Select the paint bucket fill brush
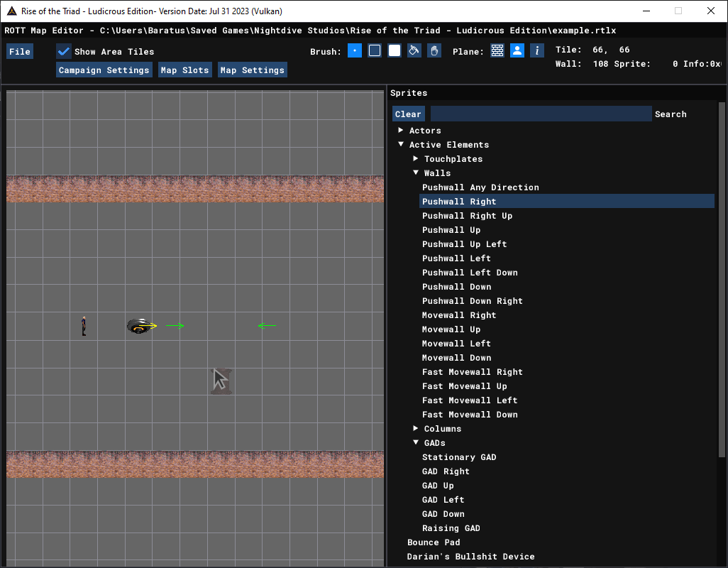The width and height of the screenshot is (728, 568). (414, 50)
